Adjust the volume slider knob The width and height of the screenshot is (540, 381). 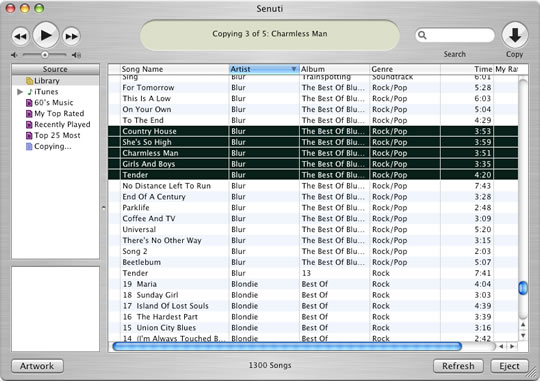tap(44, 54)
